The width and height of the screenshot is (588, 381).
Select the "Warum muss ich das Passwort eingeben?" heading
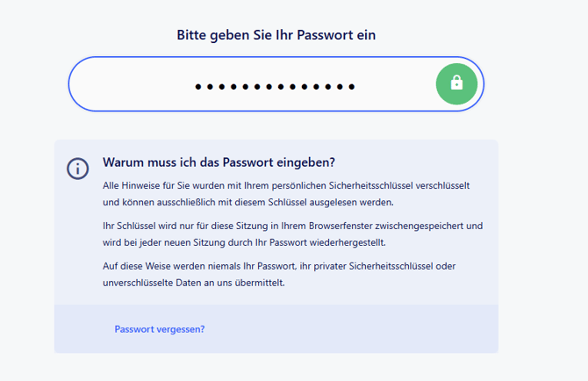[219, 162]
